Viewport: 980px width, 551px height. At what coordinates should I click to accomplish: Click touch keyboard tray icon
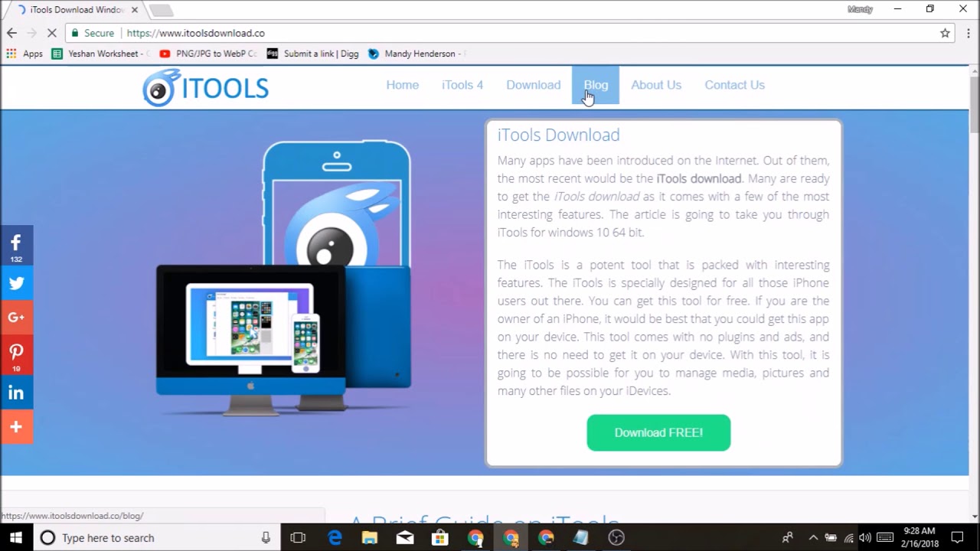(x=884, y=538)
